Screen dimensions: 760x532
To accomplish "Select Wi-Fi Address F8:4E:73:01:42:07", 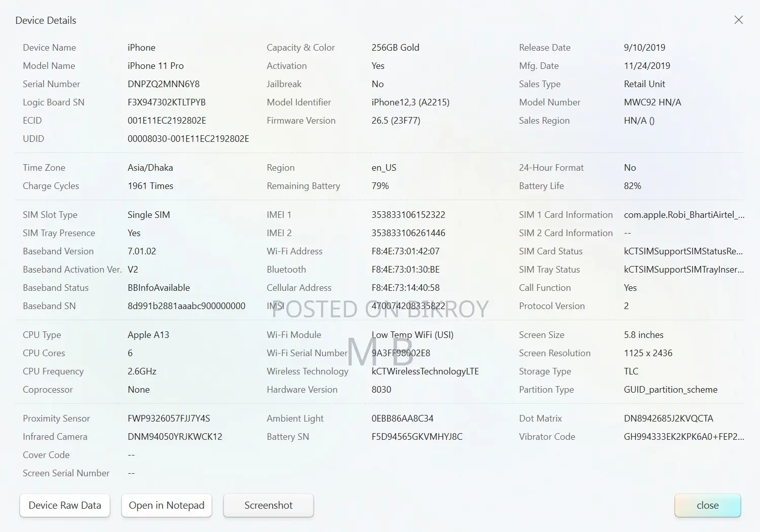I will pos(405,251).
